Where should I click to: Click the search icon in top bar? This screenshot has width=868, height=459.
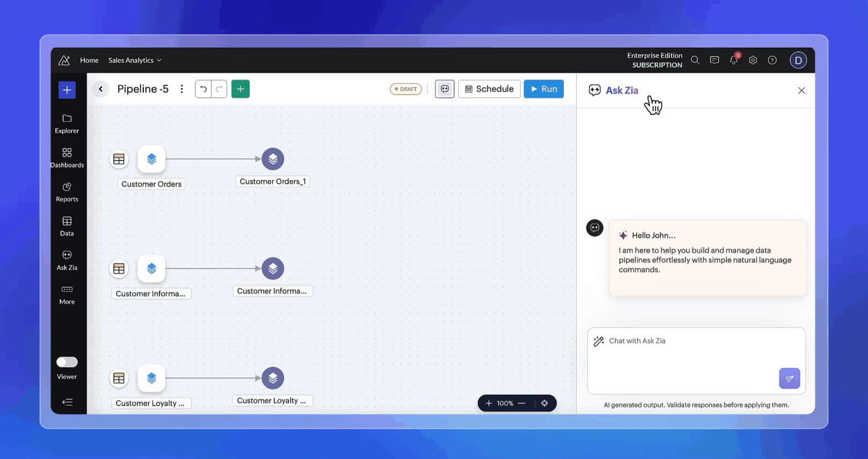[x=695, y=60]
